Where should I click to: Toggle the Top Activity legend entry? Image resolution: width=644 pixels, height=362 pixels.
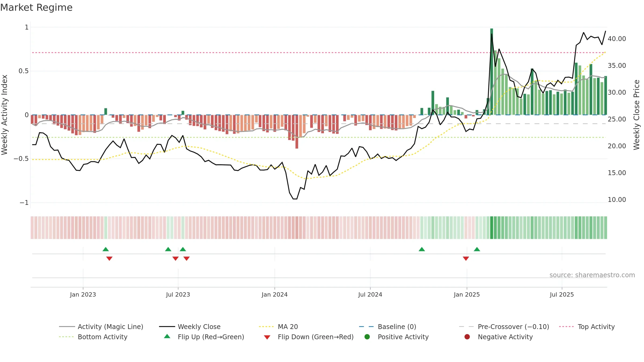tap(587, 327)
